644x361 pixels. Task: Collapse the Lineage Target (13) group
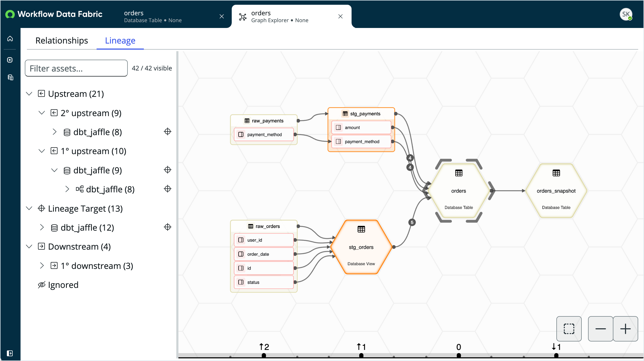(29, 208)
